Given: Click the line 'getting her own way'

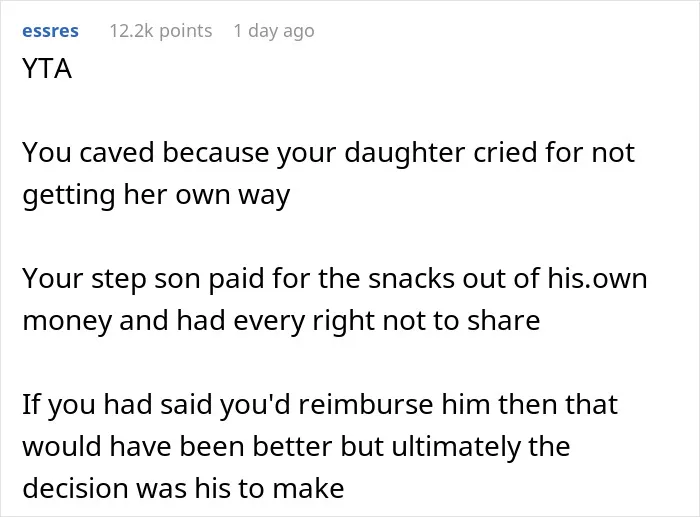Looking at the screenshot, I should click(x=156, y=196).
